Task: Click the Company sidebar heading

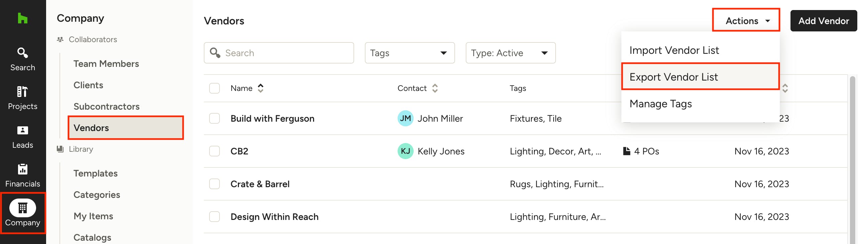Action: point(80,18)
